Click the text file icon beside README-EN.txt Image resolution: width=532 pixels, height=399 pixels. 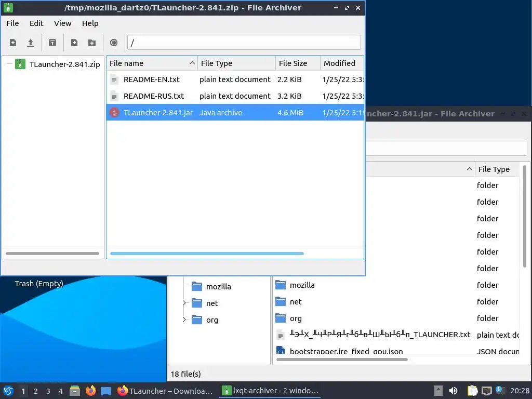pyautogui.click(x=114, y=79)
